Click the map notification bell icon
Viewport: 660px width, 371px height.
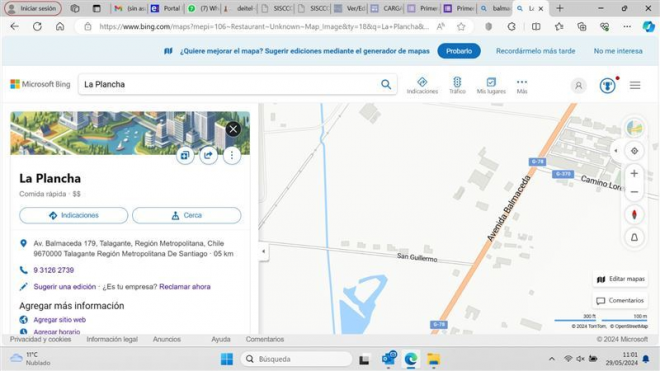click(x=634, y=238)
